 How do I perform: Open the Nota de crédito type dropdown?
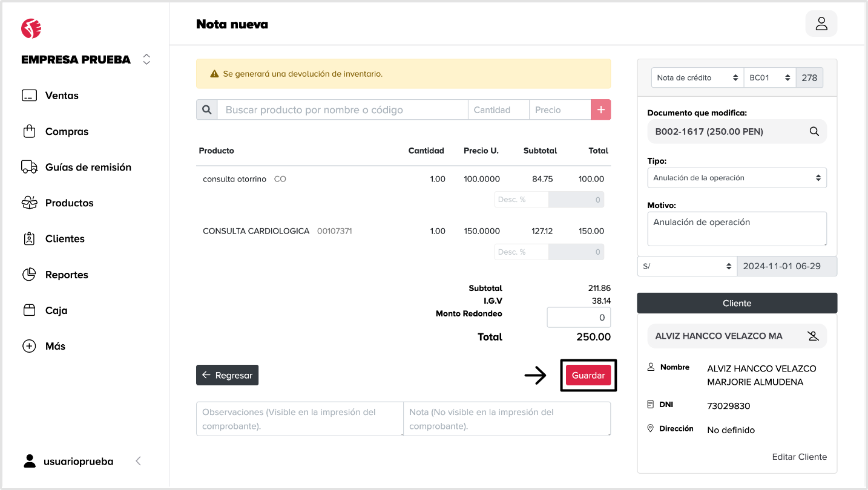click(697, 77)
